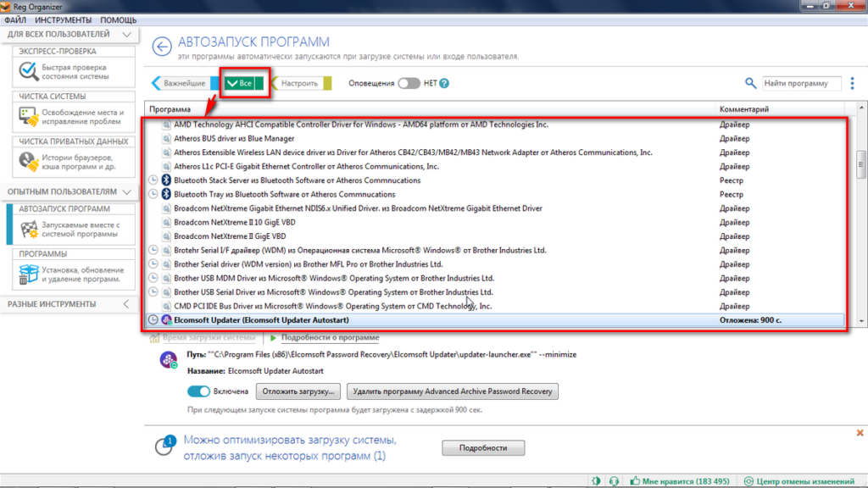Click the Elcomsoft Updater row icon

point(166,319)
